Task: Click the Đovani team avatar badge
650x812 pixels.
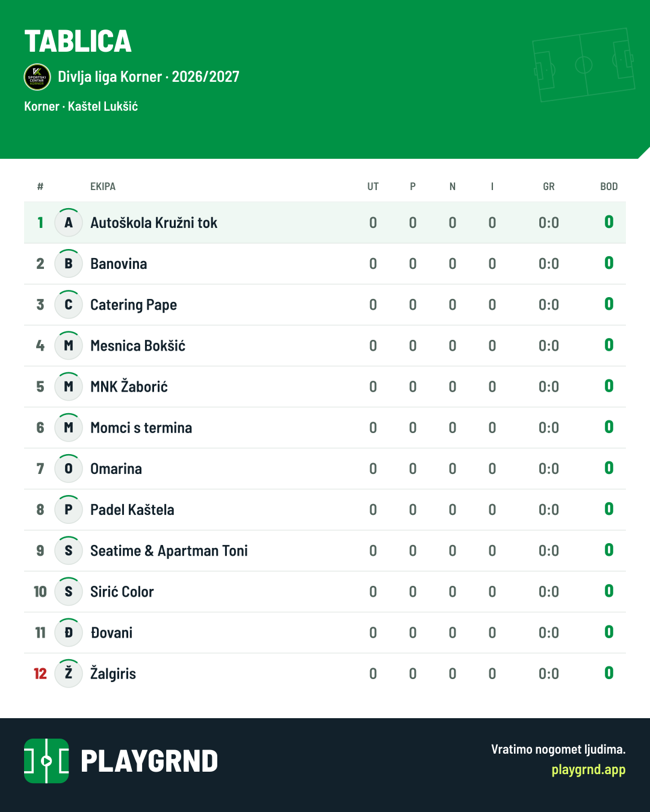Action: (x=69, y=632)
